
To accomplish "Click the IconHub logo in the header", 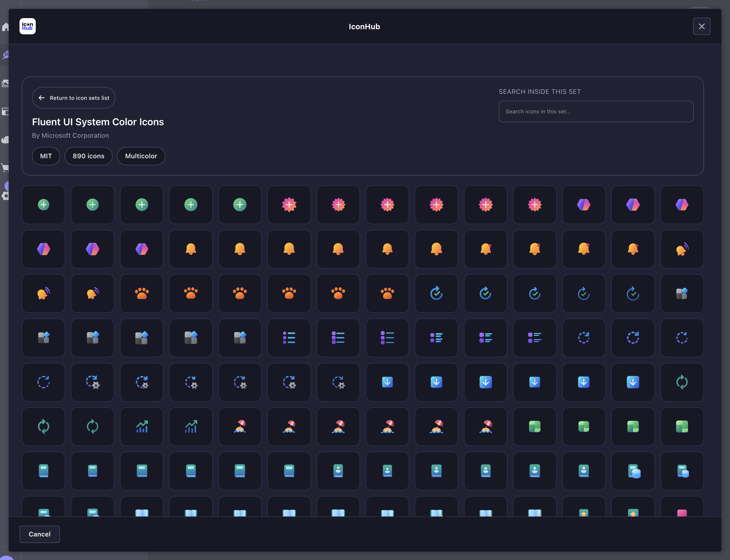I will [28, 26].
